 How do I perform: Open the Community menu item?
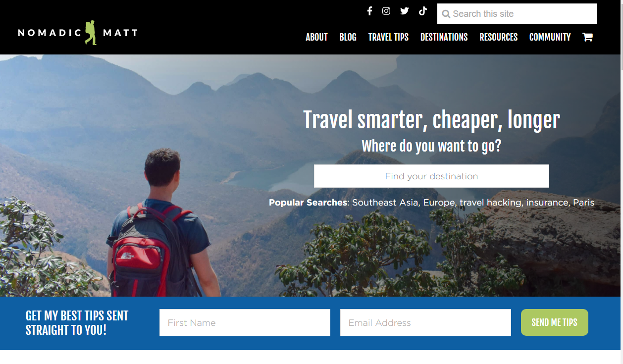[x=550, y=37]
